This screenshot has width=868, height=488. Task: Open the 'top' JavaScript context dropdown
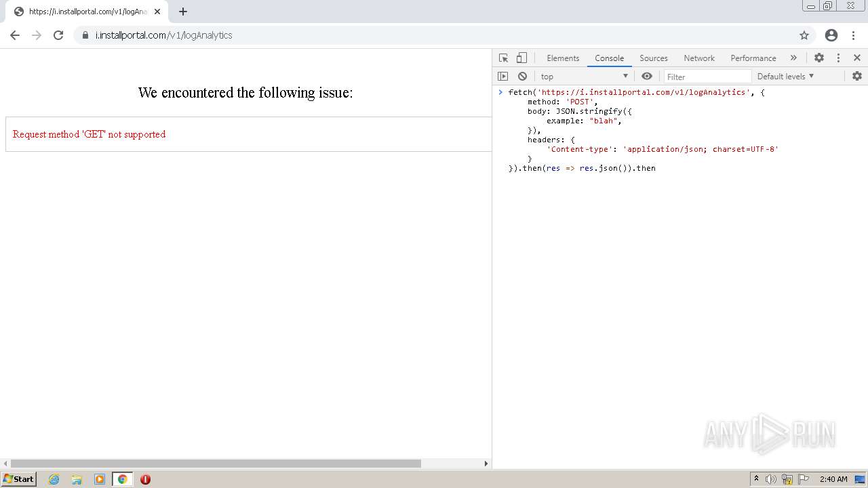point(585,77)
